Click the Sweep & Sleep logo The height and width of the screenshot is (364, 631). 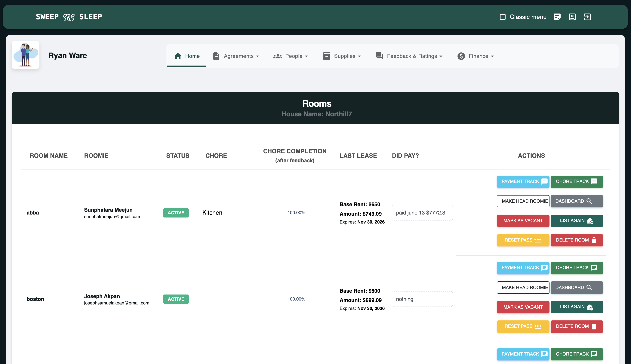pyautogui.click(x=69, y=17)
